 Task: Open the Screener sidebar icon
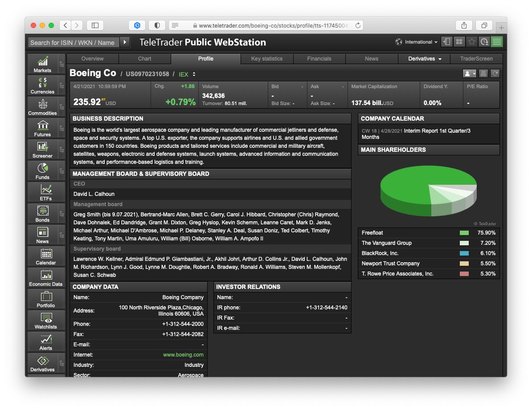(42, 150)
